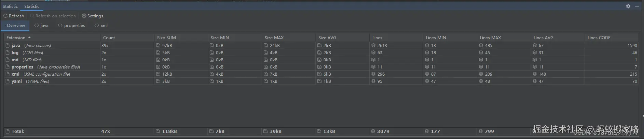
Task: Click the log file type icon
Action: [8, 52]
